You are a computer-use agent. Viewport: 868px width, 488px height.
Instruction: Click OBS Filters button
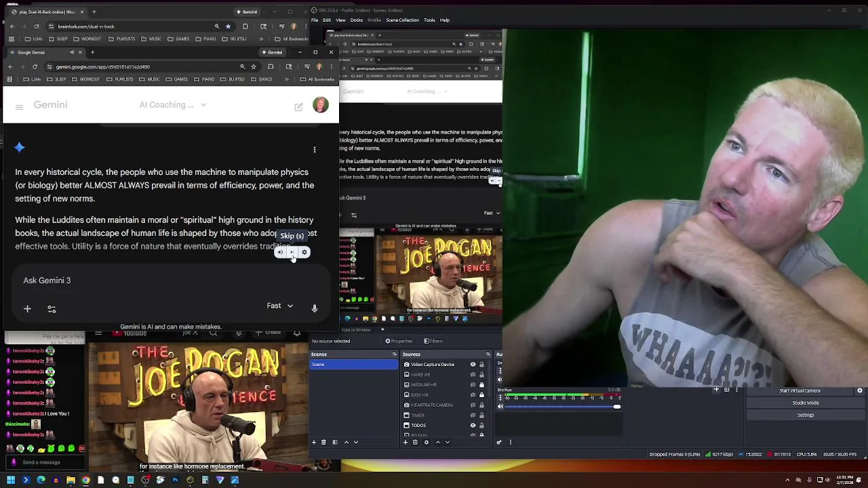[433, 341]
